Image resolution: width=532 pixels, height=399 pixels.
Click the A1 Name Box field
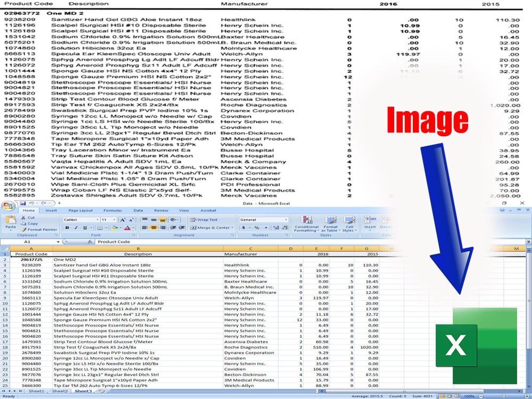[28, 242]
